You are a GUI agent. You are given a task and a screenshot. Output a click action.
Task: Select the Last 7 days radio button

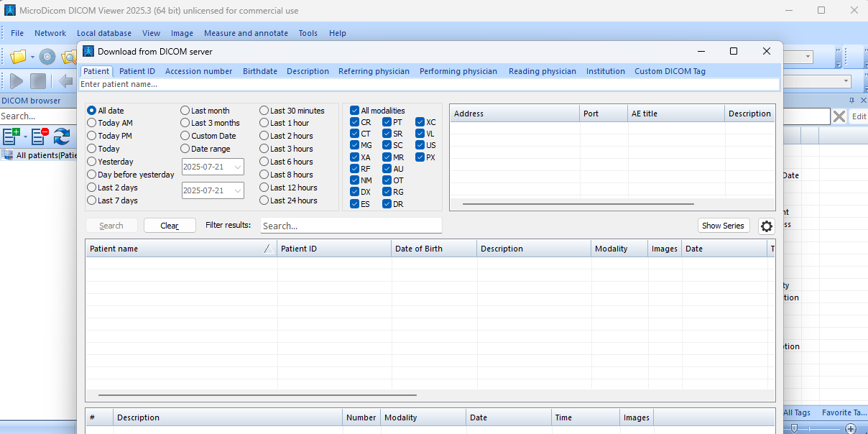[x=92, y=200]
